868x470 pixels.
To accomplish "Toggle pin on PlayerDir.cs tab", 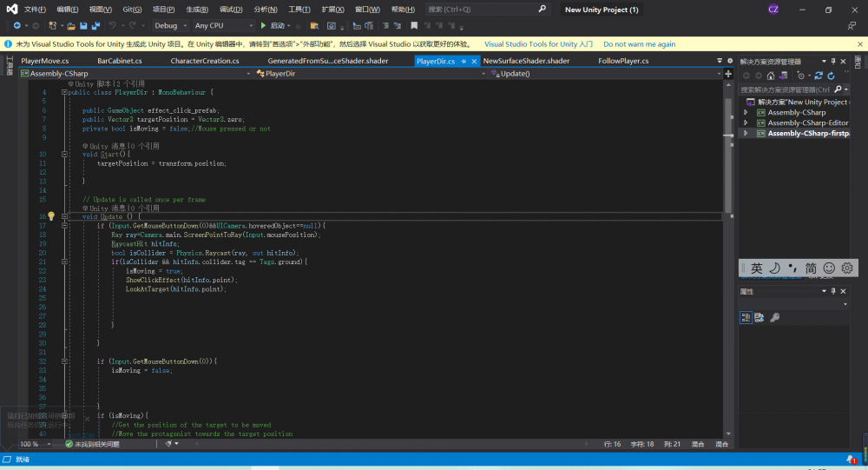I will [464, 61].
